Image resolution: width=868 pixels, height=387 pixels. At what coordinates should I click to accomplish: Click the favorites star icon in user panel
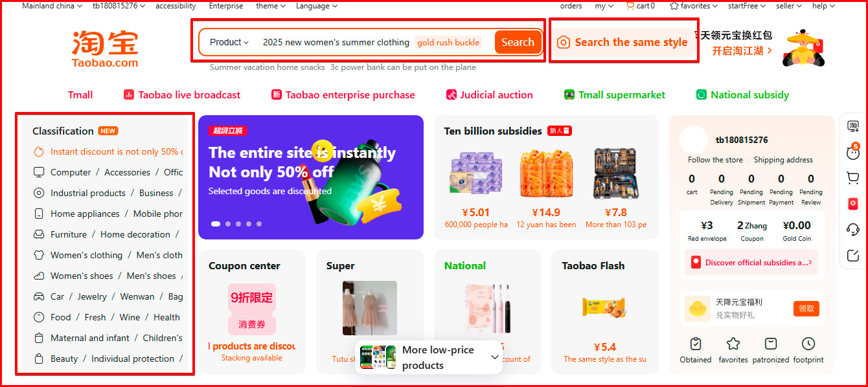733,344
